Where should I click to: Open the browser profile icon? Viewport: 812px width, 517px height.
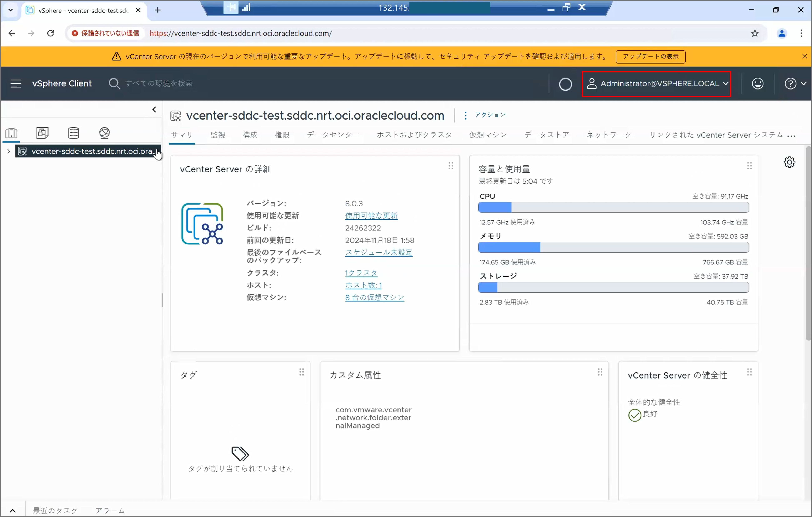(x=782, y=33)
